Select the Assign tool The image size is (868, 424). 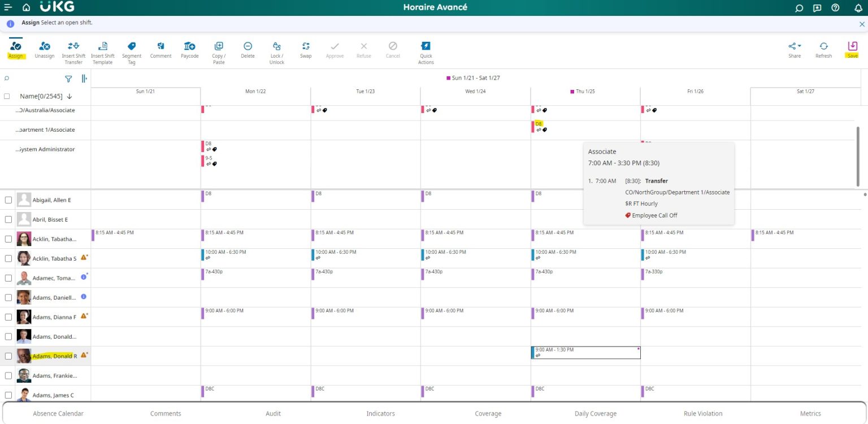tap(15, 50)
